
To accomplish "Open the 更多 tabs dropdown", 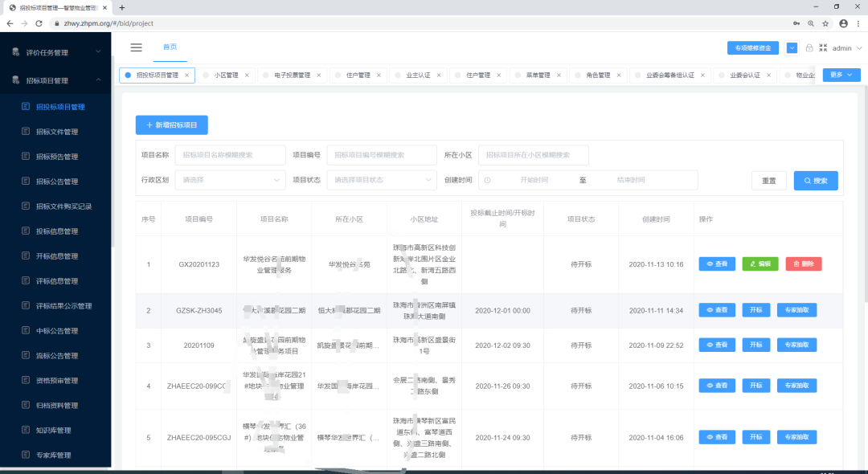I will click(x=841, y=75).
